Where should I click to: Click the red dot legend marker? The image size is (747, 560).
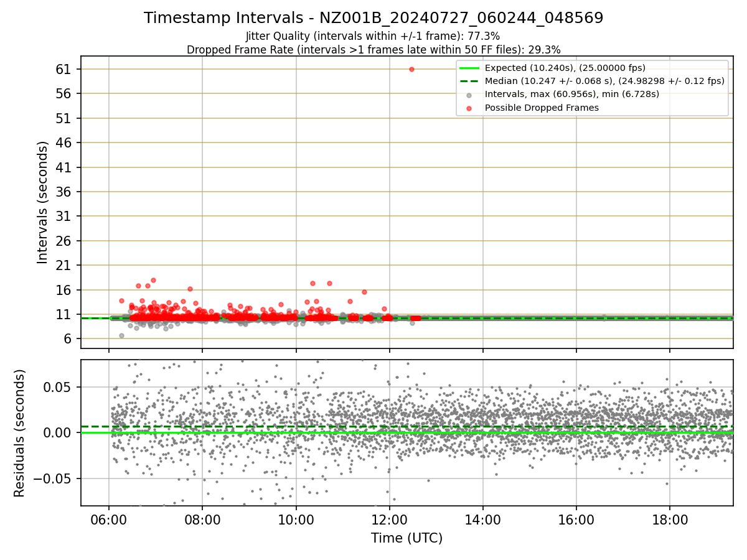tap(469, 108)
